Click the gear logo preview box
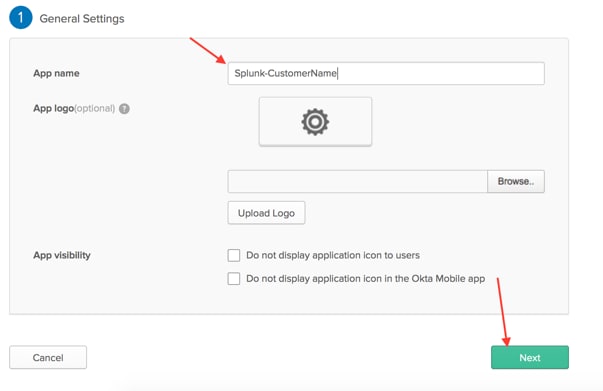Image resolution: width=603 pixels, height=391 pixels. [x=315, y=121]
